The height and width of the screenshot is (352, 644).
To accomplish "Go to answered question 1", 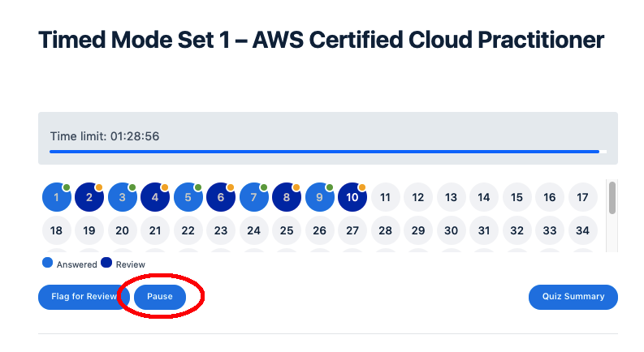I will 56,197.
